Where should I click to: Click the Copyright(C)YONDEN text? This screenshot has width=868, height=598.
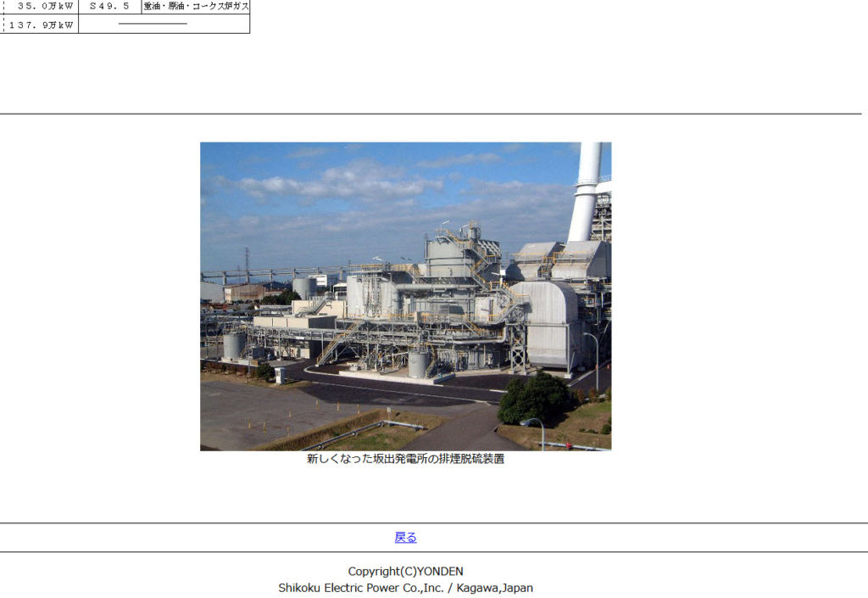tap(405, 571)
